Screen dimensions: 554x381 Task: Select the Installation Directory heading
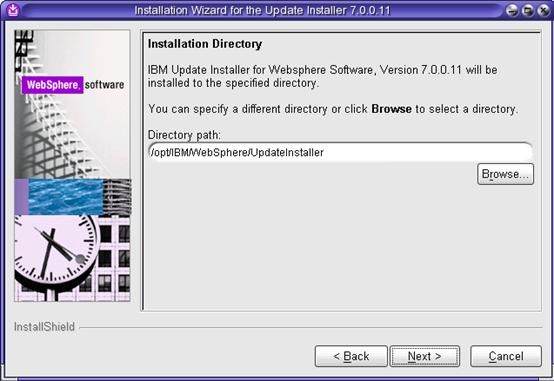[x=205, y=44]
